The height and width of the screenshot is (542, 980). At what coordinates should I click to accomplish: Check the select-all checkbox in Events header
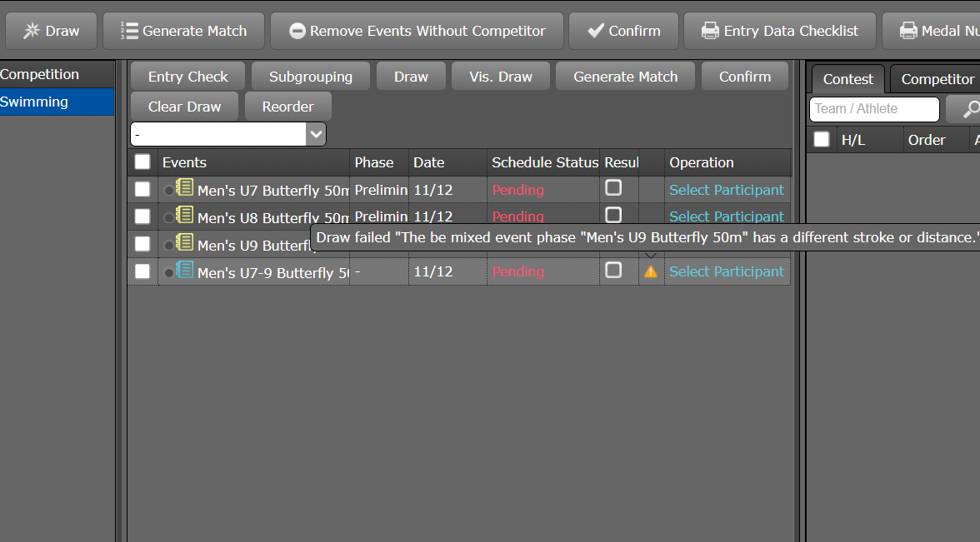[142, 162]
